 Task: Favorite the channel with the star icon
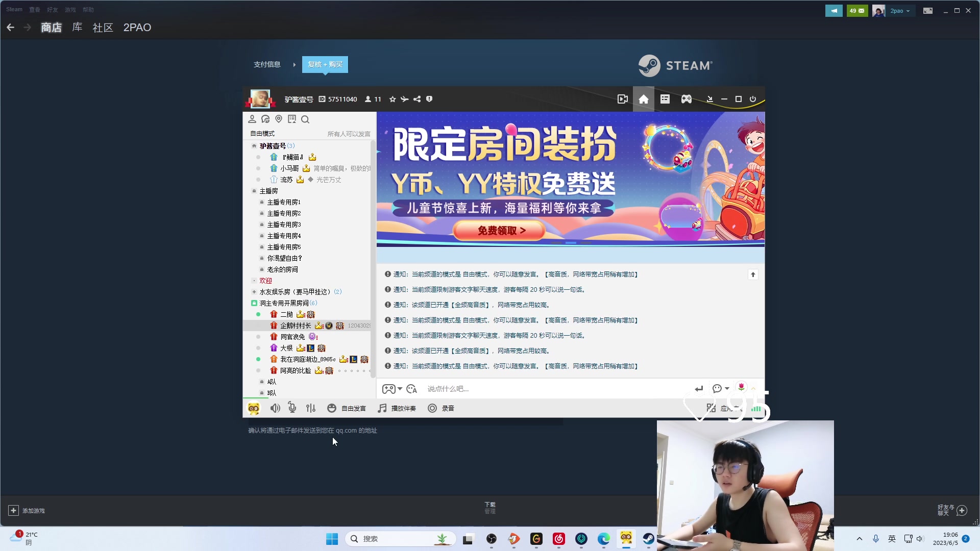[x=392, y=99]
